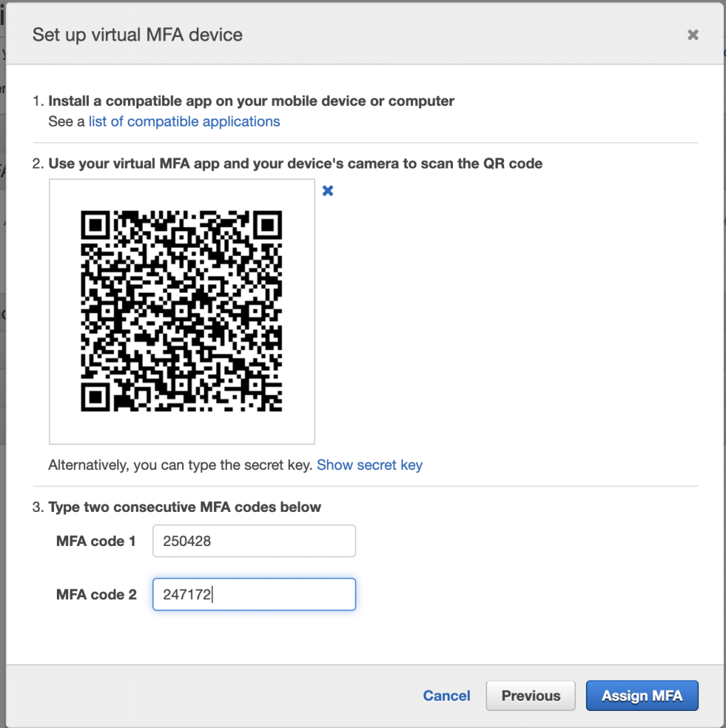Click inside the MFA code 1 field
Viewport: 726px width, 728px height.
(x=254, y=540)
